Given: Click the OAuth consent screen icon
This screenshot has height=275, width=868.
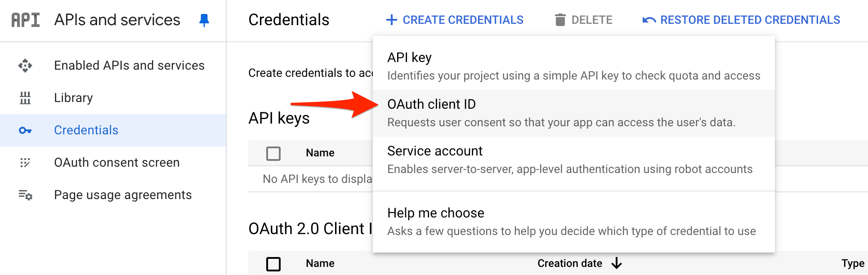Looking at the screenshot, I should click(25, 163).
